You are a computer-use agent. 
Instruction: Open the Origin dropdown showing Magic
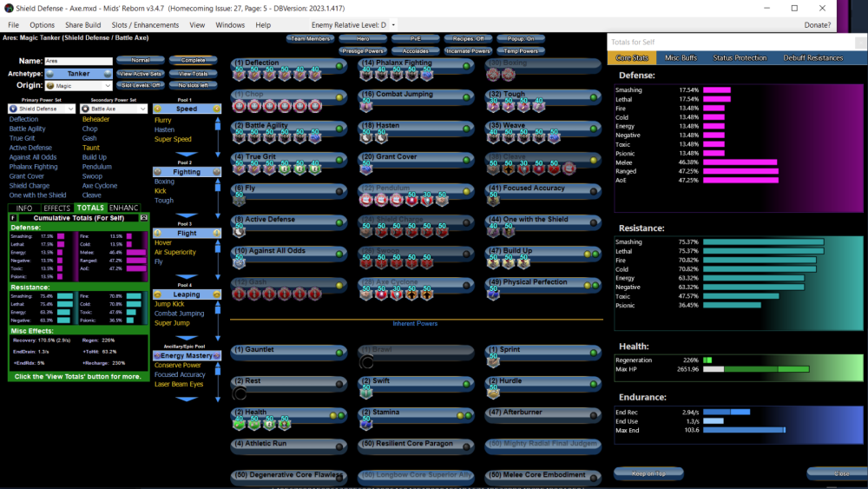[78, 86]
